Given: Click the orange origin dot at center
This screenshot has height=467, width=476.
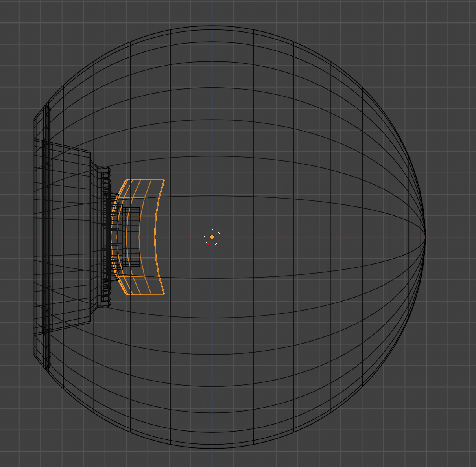Looking at the screenshot, I should (x=212, y=237).
